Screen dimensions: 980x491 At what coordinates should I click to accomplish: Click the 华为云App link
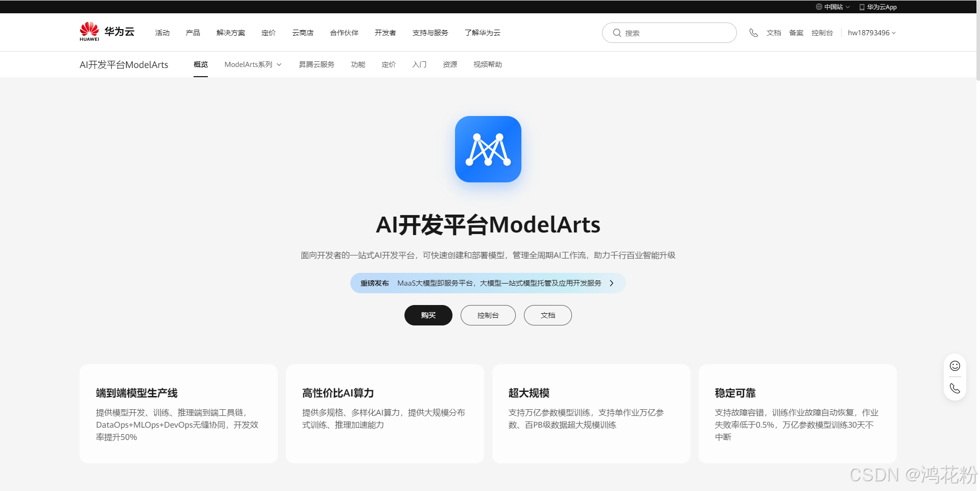click(x=882, y=7)
